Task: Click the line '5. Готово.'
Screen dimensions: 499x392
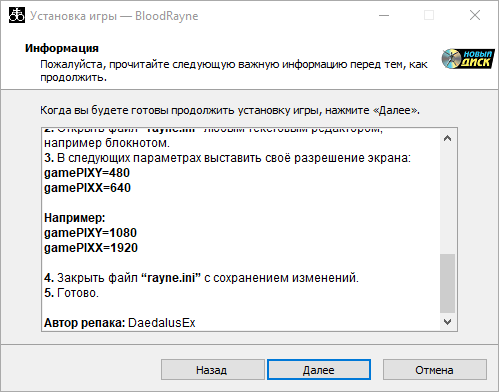Action: (71, 293)
